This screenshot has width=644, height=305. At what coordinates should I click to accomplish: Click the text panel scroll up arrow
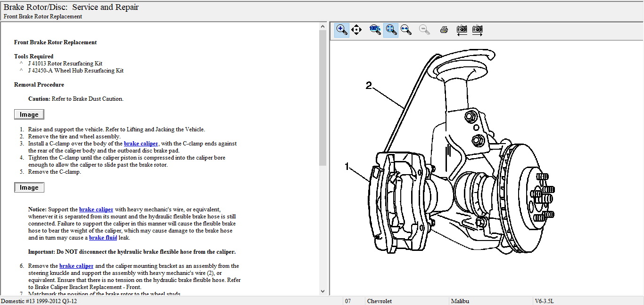pos(323,26)
